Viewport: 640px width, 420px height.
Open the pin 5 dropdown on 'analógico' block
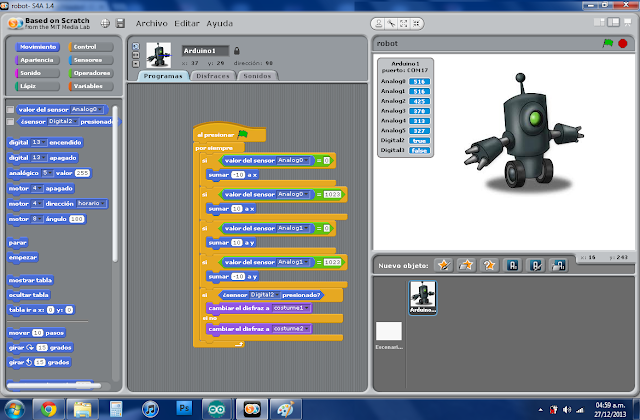tap(47, 173)
